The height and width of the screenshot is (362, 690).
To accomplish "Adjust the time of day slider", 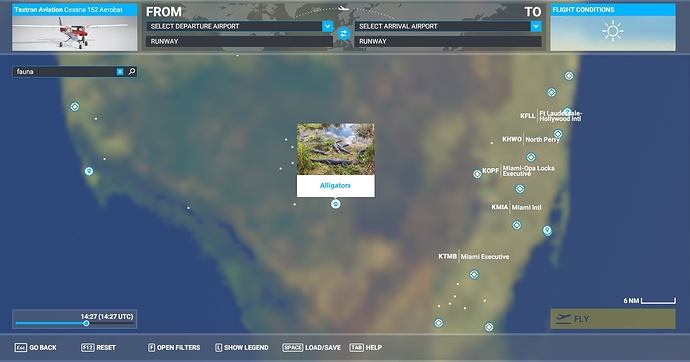I will (86, 323).
